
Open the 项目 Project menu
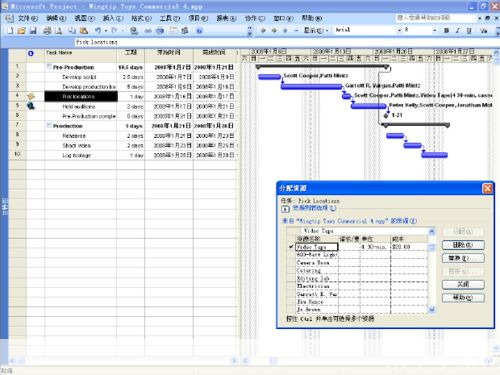tap(198, 18)
